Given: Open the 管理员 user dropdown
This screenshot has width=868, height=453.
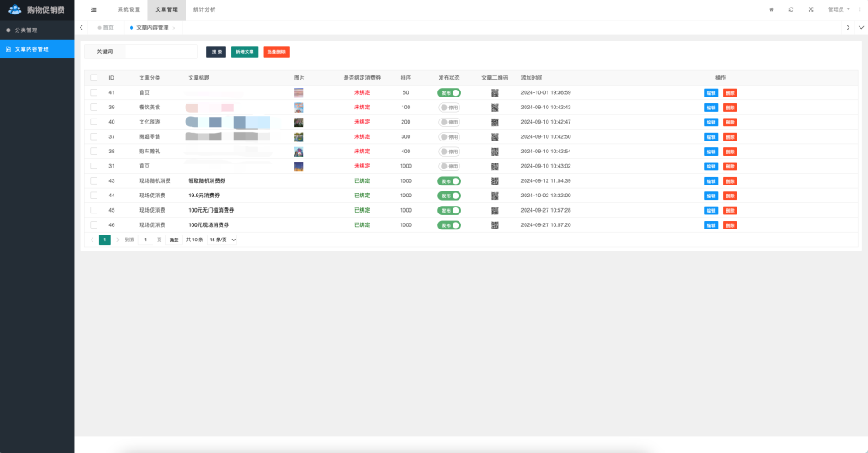Looking at the screenshot, I should coord(838,9).
